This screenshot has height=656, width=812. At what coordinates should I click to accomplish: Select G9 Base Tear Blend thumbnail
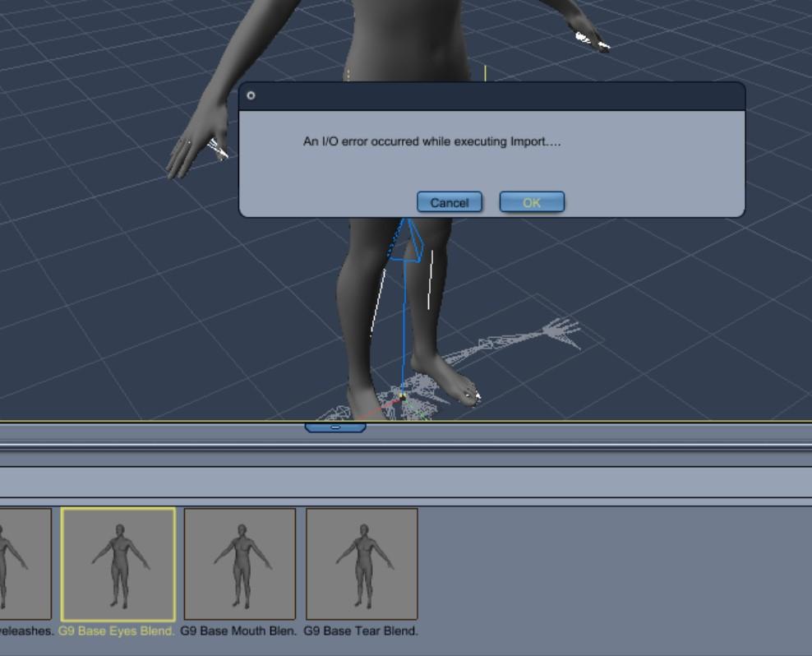point(362,564)
